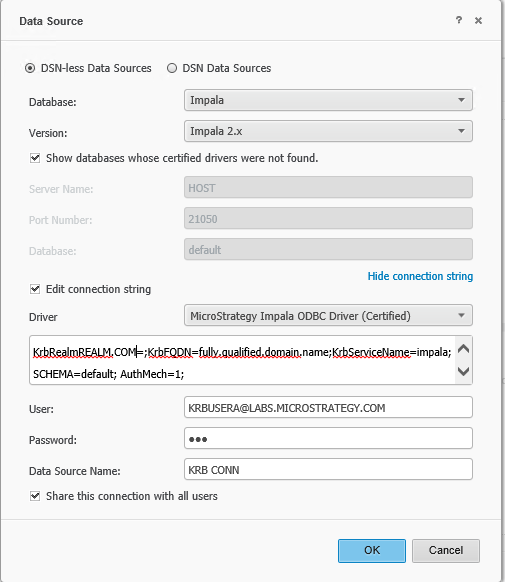Click the Cancel button
This screenshot has height=582, width=505.
pyautogui.click(x=446, y=551)
